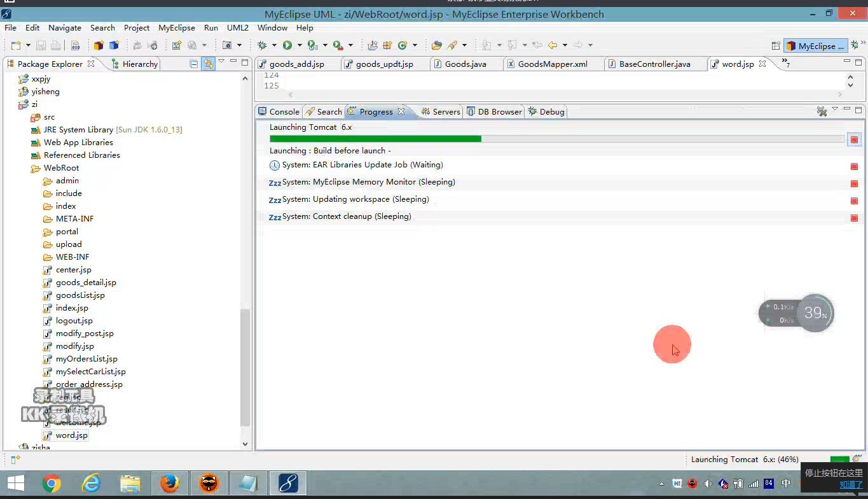This screenshot has width=868, height=499.
Task: Show the hidden editor tabs list (»7)
Action: (786, 64)
